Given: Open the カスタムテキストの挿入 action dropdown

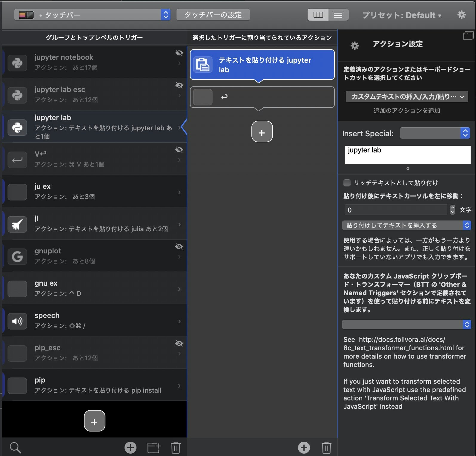Looking at the screenshot, I should coord(407,97).
